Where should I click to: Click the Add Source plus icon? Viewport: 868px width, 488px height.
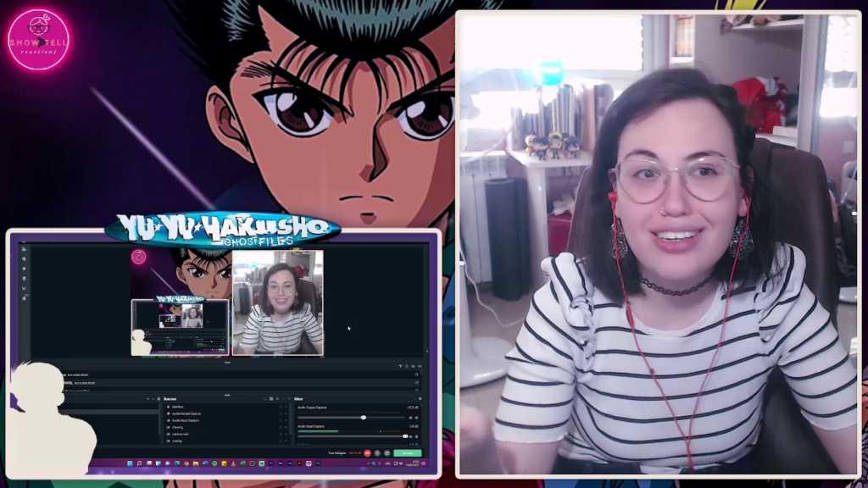(276, 398)
